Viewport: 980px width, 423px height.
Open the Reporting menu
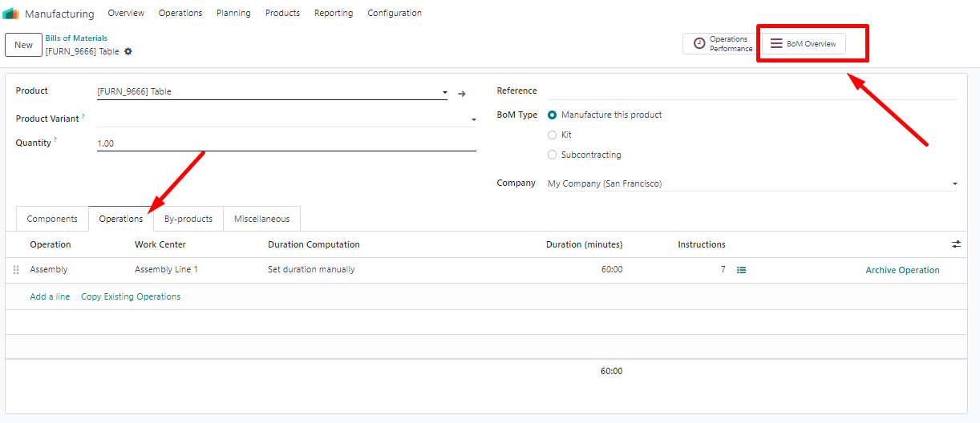pos(334,13)
